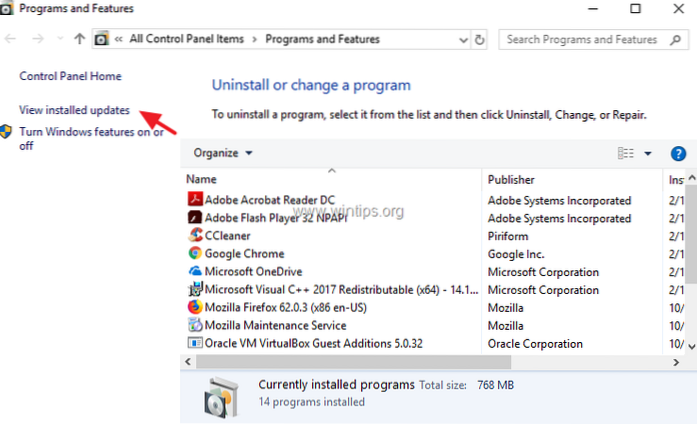
Task: Go to Control Panel Home
Action: tap(70, 76)
